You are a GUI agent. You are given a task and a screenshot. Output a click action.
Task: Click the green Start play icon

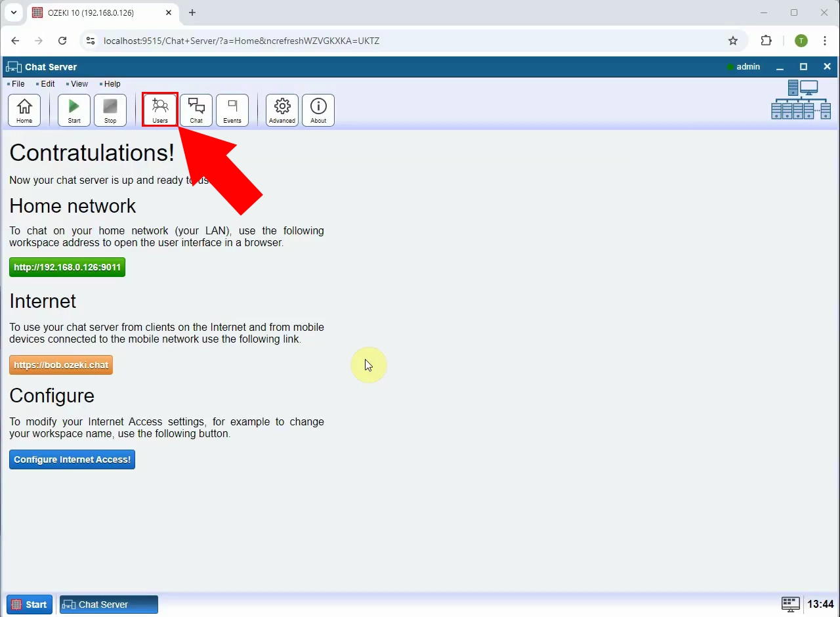tap(74, 110)
